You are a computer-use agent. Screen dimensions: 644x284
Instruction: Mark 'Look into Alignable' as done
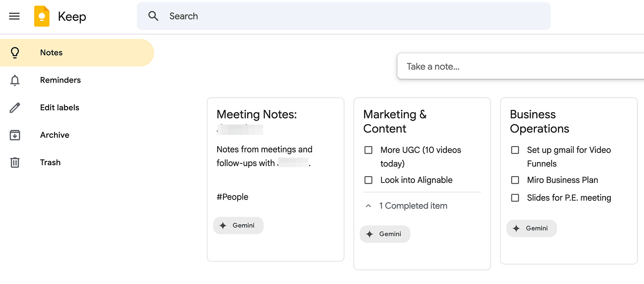(368, 180)
